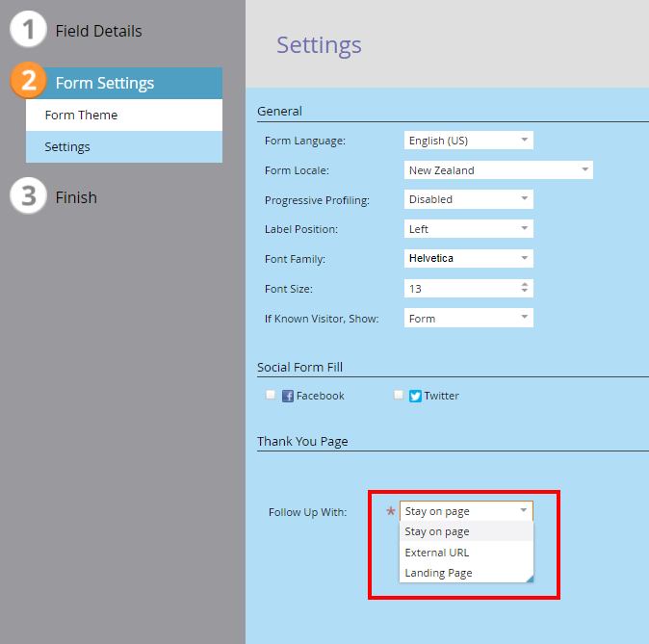Change the Font Family dropdown

[x=468, y=259]
